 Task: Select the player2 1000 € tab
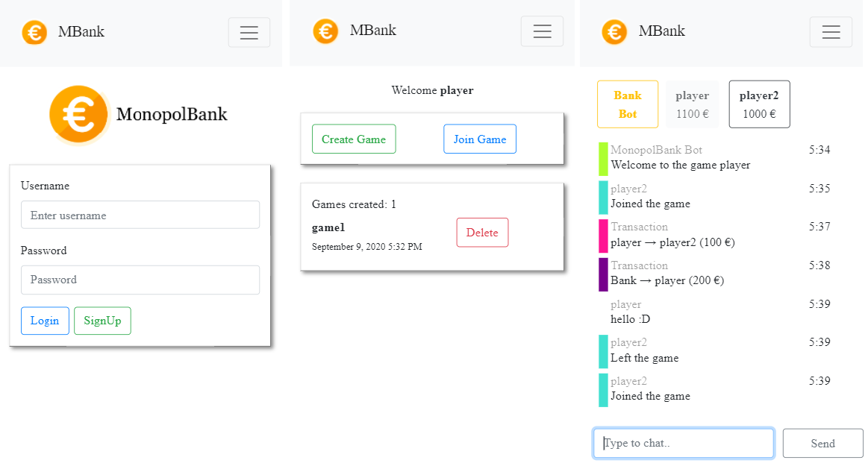(759, 104)
